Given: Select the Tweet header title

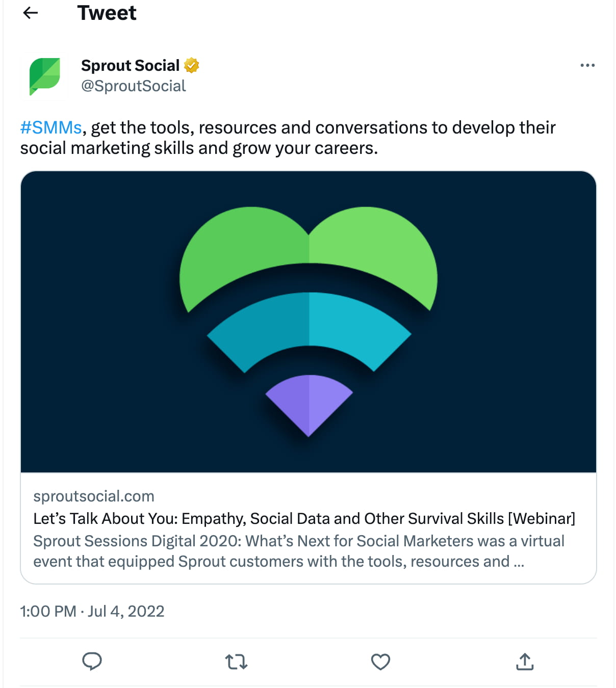Looking at the screenshot, I should 106,13.
